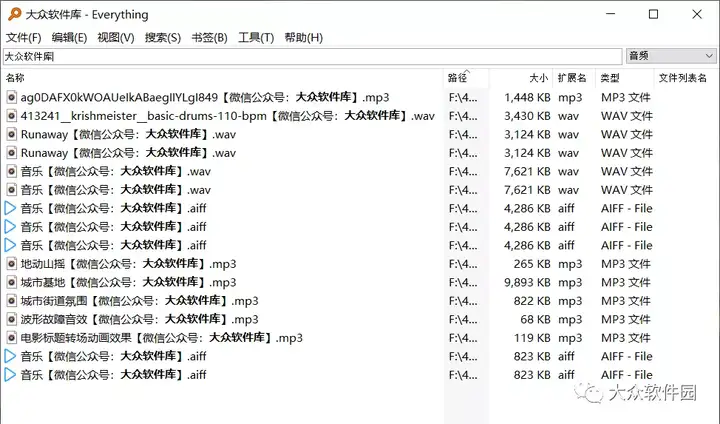This screenshot has height=424, width=720.
Task: Open the 书签(B) menu
Action: pos(209,38)
